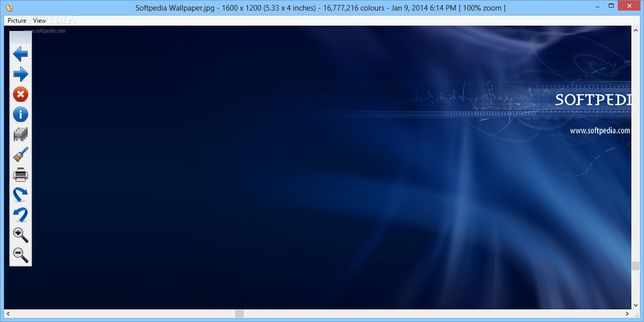Advance to next picture with right arrow
The image size is (644, 322).
tap(20, 74)
